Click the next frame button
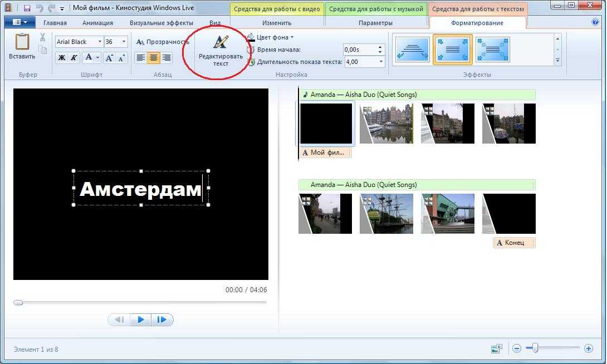Viewport: 607px width, 364px height. pos(162,319)
